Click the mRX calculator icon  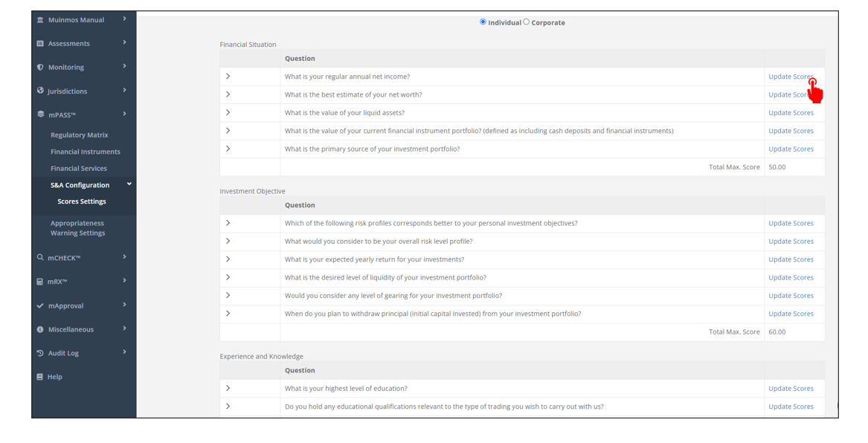[40, 282]
